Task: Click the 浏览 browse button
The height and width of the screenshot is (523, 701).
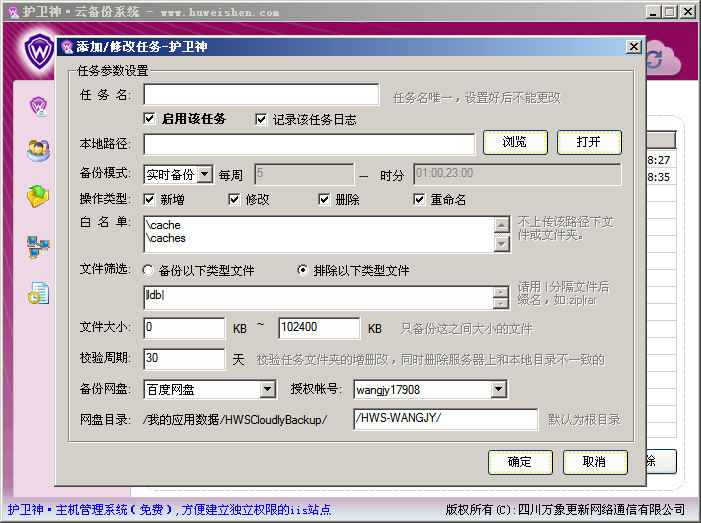Action: coord(515,142)
